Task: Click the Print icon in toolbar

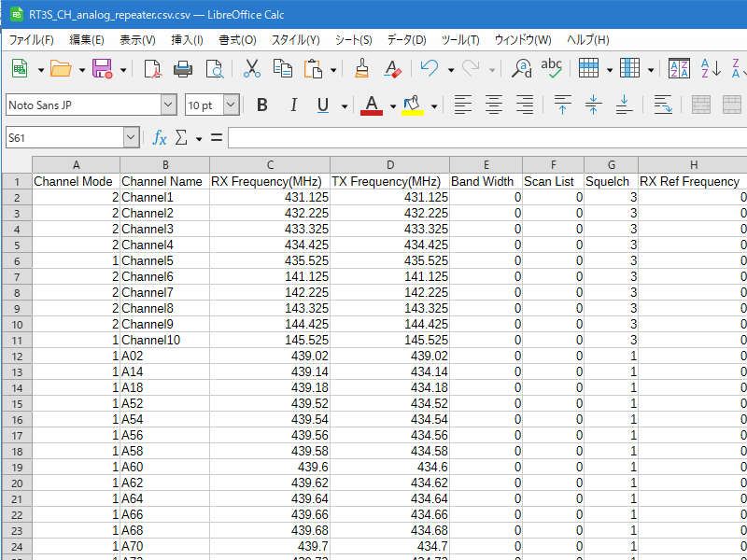Action: tap(183, 68)
